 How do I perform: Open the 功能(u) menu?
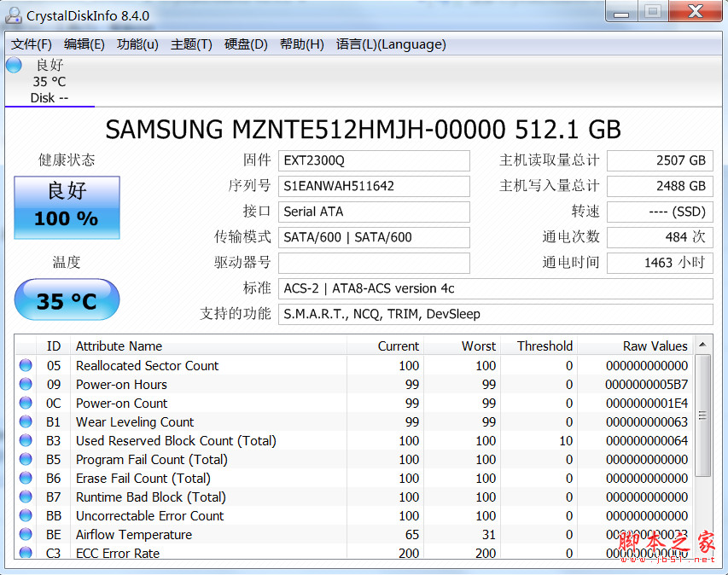[137, 44]
